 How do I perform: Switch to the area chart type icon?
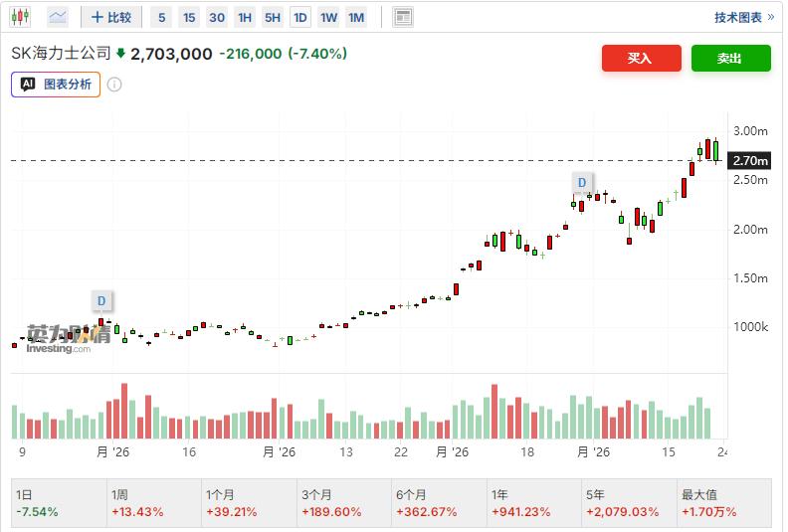click(58, 17)
